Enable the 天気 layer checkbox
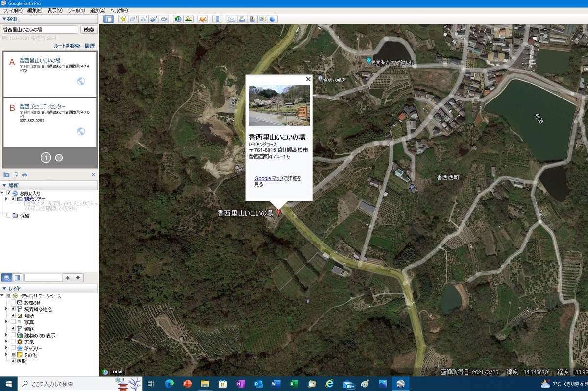 click(13, 342)
